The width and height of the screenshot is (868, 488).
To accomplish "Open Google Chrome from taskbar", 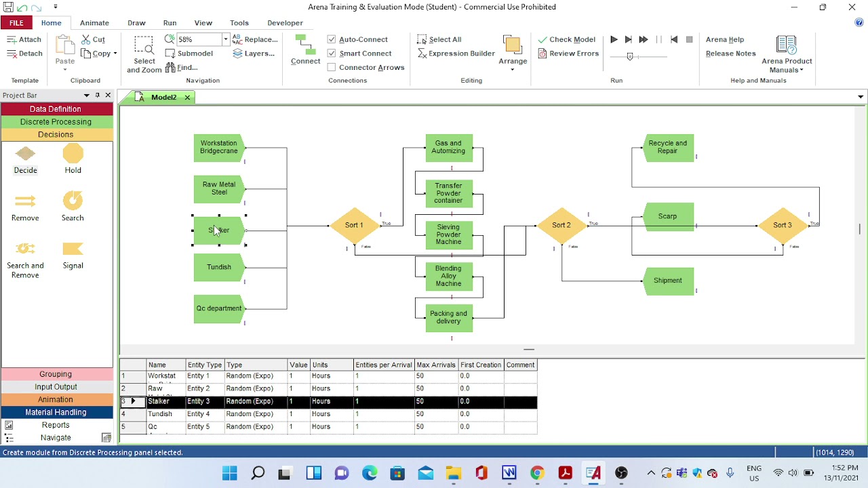I will coord(537,472).
